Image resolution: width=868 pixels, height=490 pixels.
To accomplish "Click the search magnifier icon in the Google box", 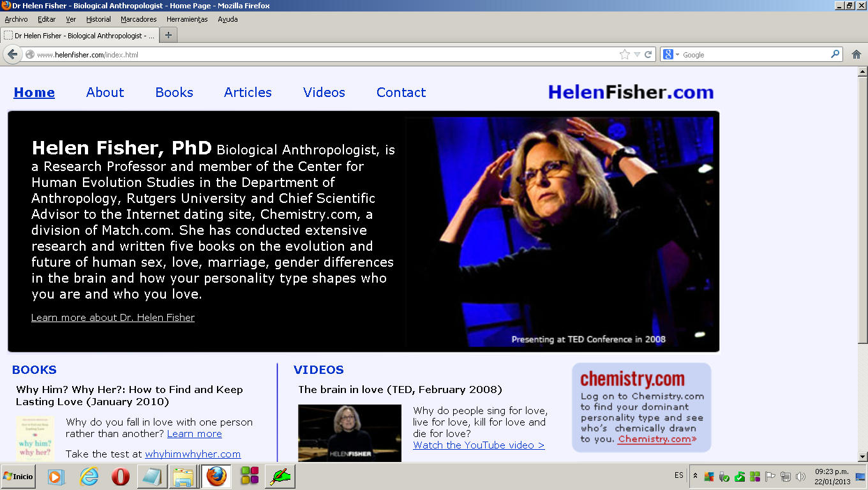I will coord(835,55).
